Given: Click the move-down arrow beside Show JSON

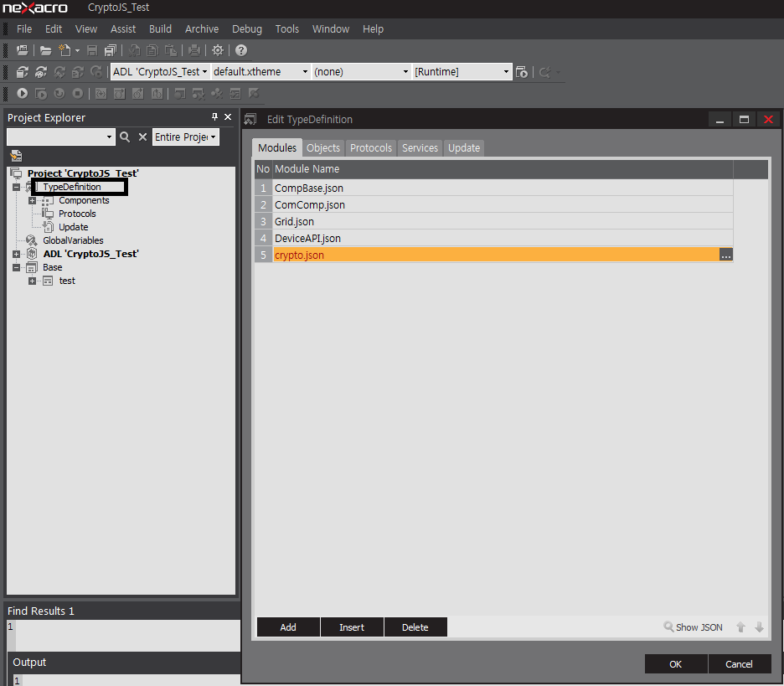Looking at the screenshot, I should (x=759, y=627).
